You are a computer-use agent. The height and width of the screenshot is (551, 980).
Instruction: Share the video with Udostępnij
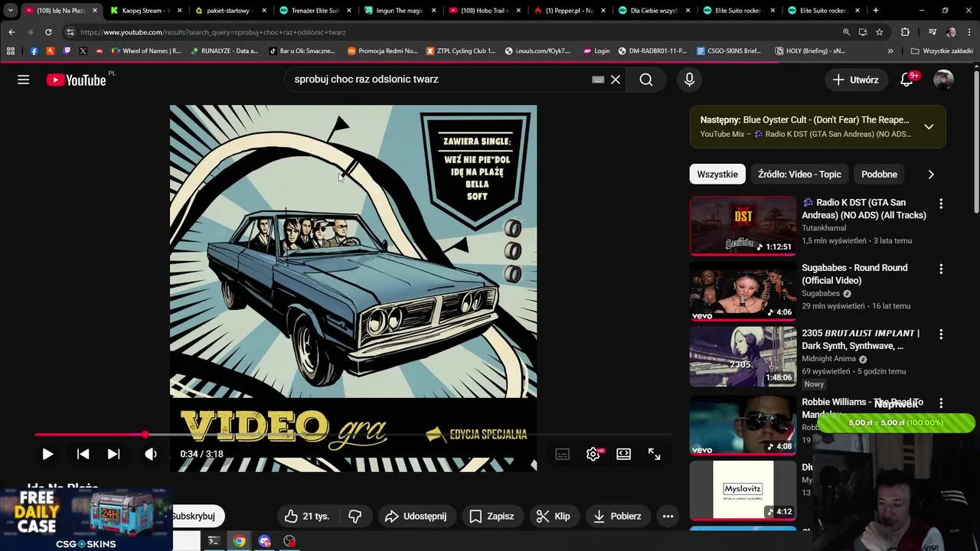coord(416,517)
